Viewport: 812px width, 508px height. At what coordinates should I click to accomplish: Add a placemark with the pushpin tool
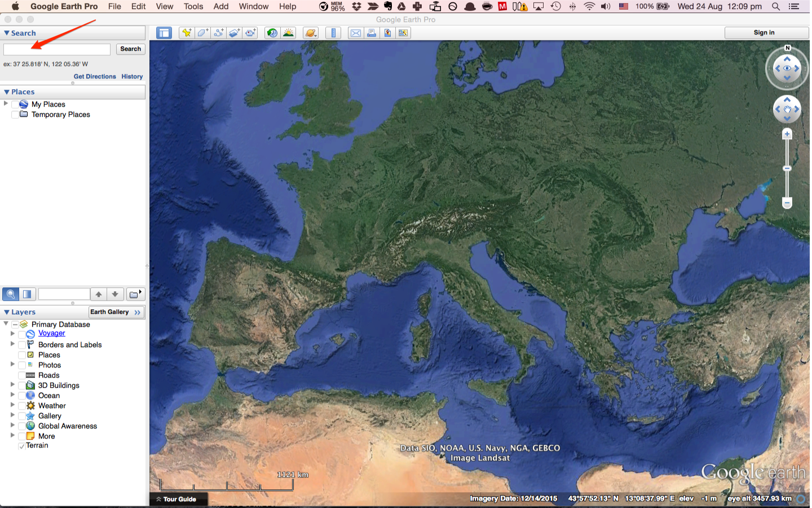(186, 33)
